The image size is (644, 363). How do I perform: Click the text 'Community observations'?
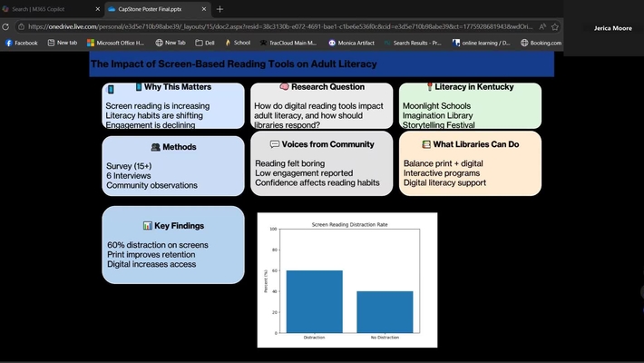tap(152, 185)
